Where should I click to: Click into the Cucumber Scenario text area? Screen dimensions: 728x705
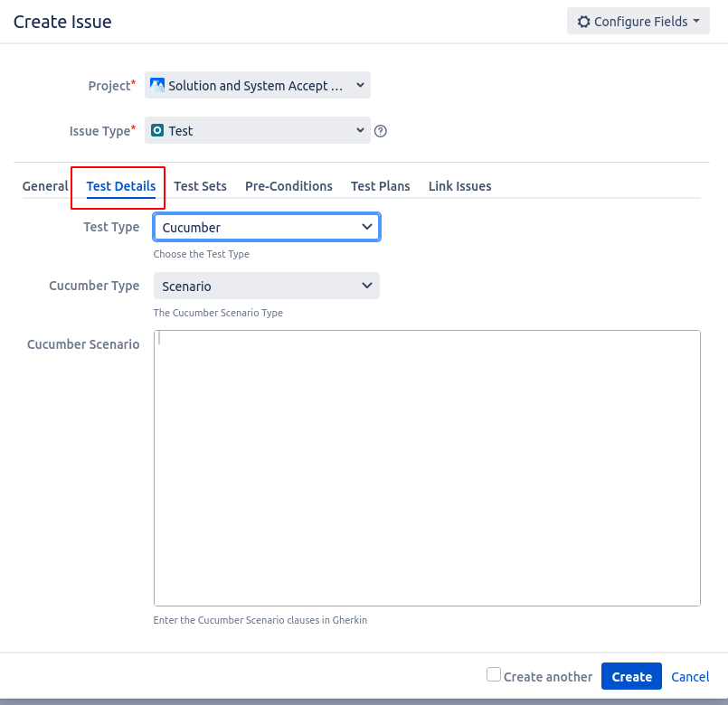[x=427, y=468]
